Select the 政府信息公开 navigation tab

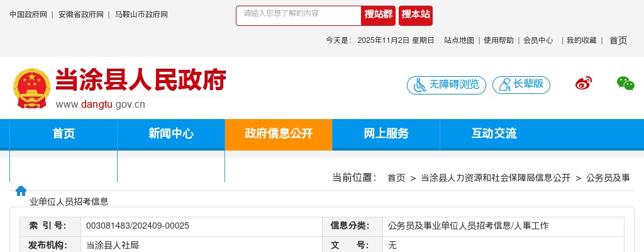pos(279,134)
